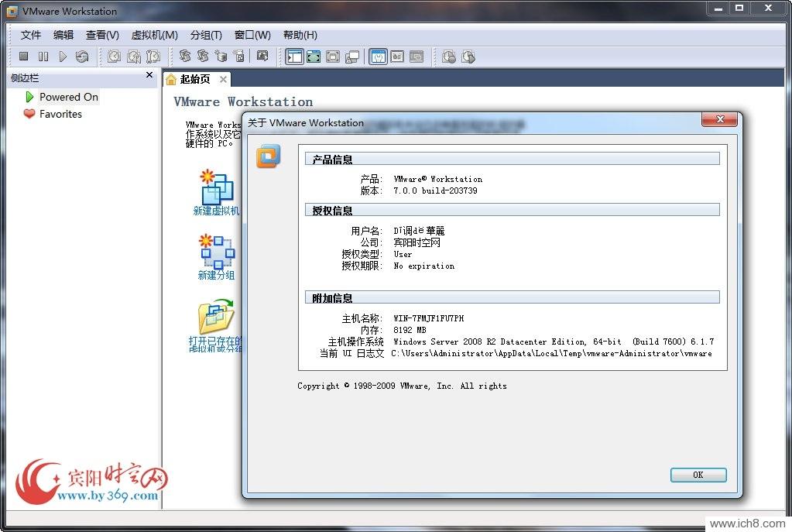Click the Reset virtual machine toolbar icon
792x532 pixels.
pyautogui.click(x=82, y=57)
